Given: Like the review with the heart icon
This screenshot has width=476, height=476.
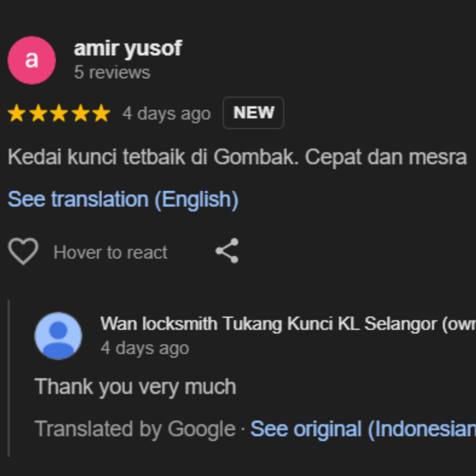Looking at the screenshot, I should tap(23, 252).
